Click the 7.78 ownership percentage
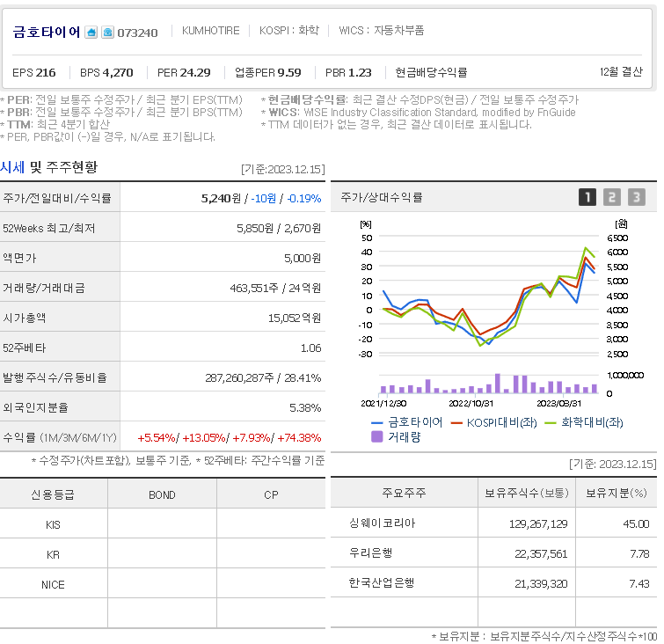The height and width of the screenshot is (644, 664). [639, 553]
